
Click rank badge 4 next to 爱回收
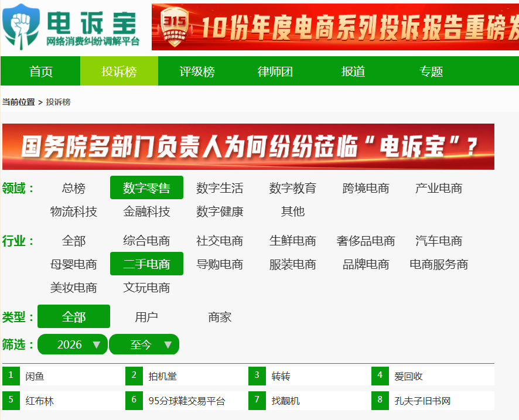click(380, 375)
